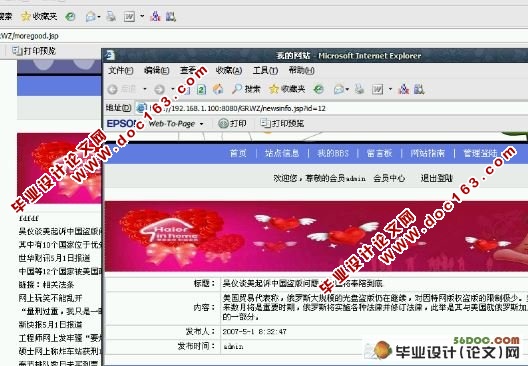Click Mail envelope icon in front window

(338, 89)
